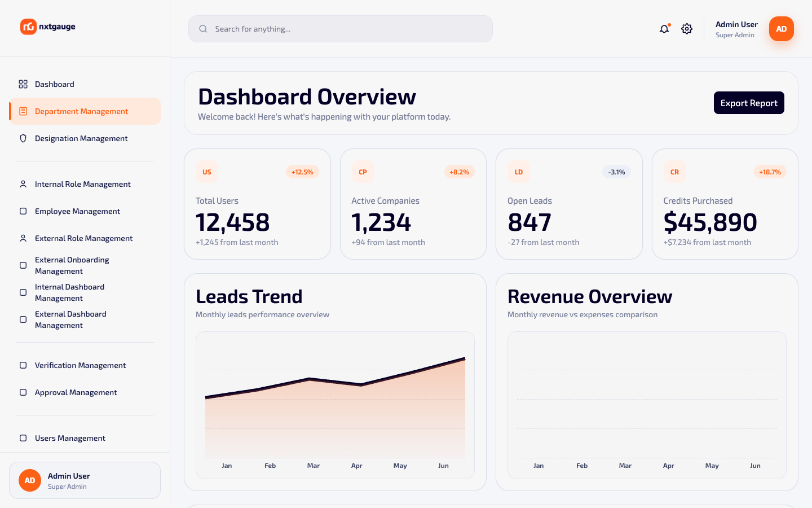Click the US icon on Total Users card
812x508 pixels.
point(207,172)
